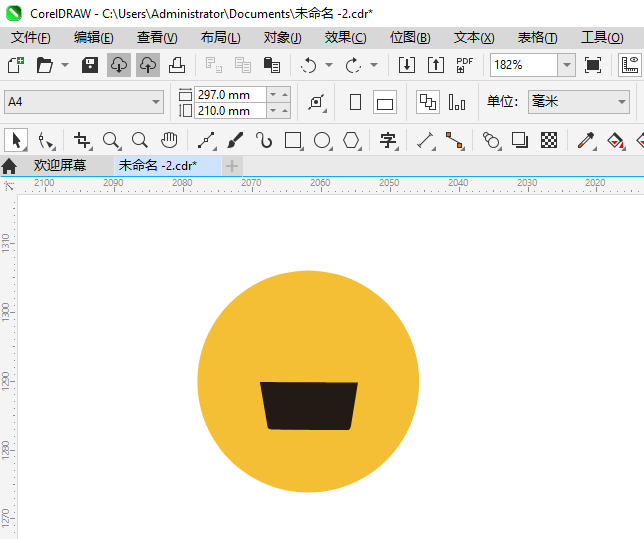Select the Pan hand tool
The image size is (644, 539).
(169, 141)
